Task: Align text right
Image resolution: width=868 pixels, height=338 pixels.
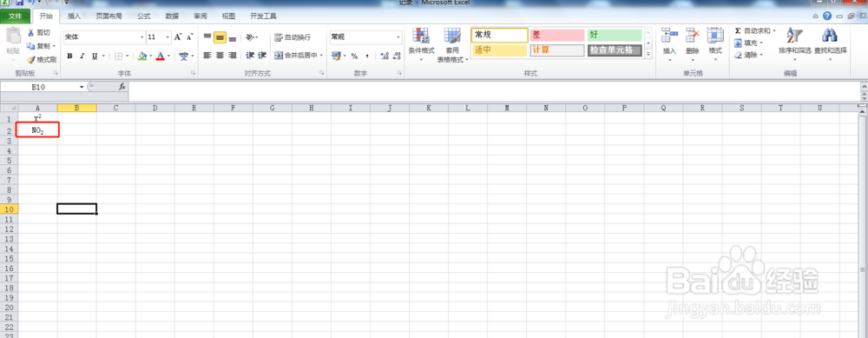Action: point(233,56)
